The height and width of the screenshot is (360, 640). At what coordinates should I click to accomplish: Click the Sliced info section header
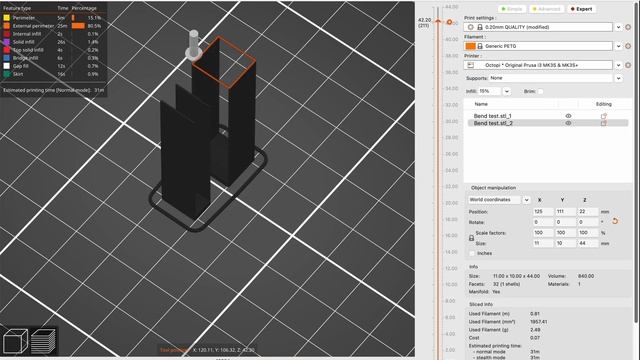480,304
